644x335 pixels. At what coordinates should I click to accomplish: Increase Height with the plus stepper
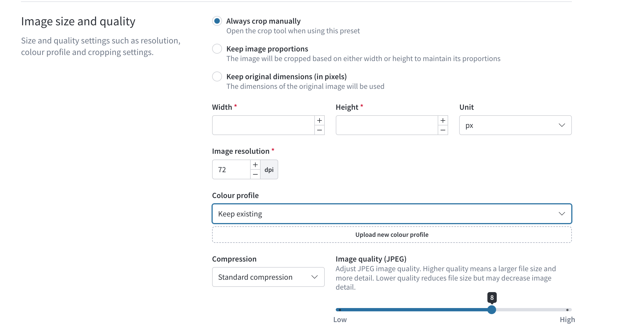[443, 120]
